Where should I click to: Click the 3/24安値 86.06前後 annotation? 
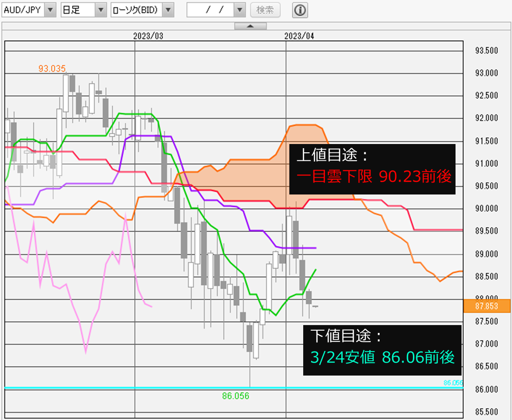382,357
